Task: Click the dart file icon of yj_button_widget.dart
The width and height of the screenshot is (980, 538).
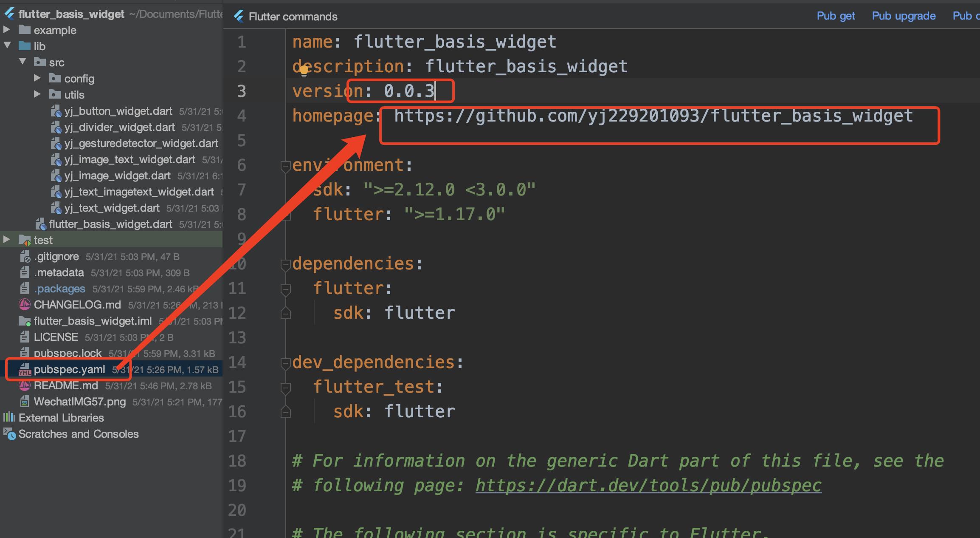Action: coord(56,111)
